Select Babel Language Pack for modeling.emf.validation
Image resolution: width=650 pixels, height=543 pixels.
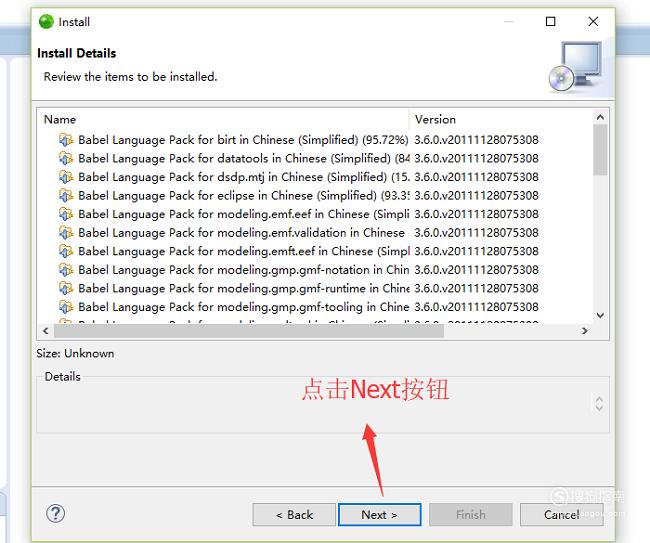click(241, 233)
